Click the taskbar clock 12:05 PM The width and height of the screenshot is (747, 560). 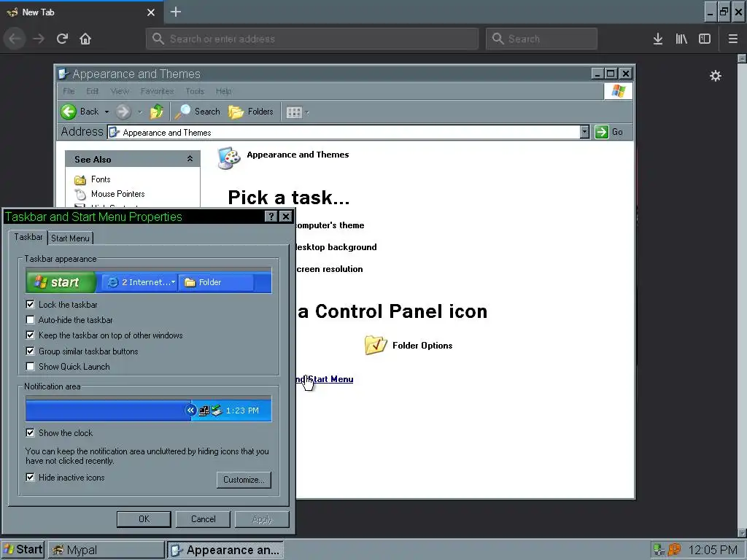(x=713, y=550)
